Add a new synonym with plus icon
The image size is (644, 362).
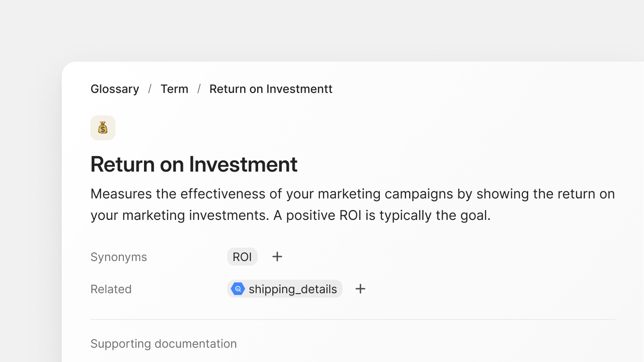(277, 257)
